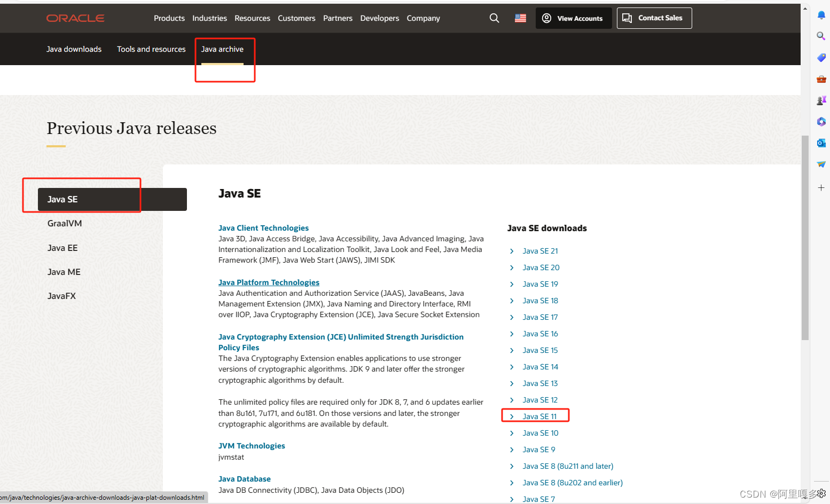830x504 pixels.
Task: Select Java SE in left sidebar
Action: click(x=112, y=199)
